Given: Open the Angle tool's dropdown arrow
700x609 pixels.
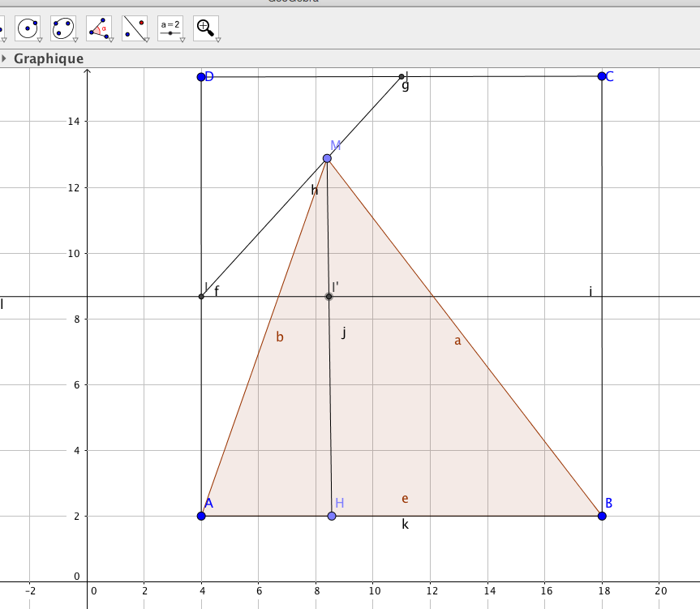Looking at the screenshot, I should [111, 39].
